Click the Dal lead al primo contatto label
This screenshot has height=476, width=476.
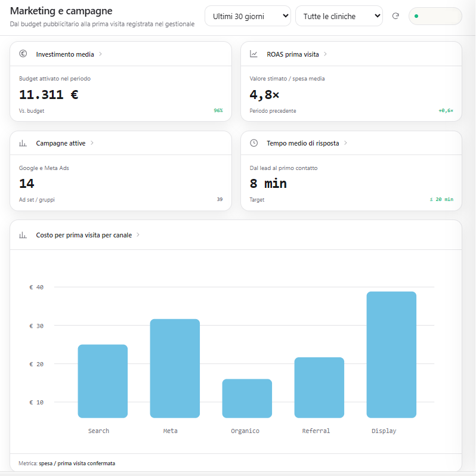tap(283, 168)
